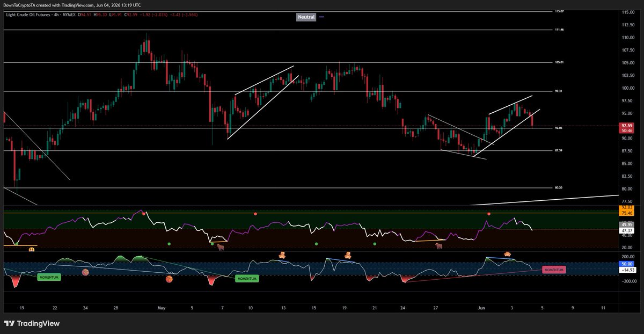This screenshot has height=334, width=644.
Task: Click the red MOMENTUM label near Jun 5
Action: [x=554, y=270]
